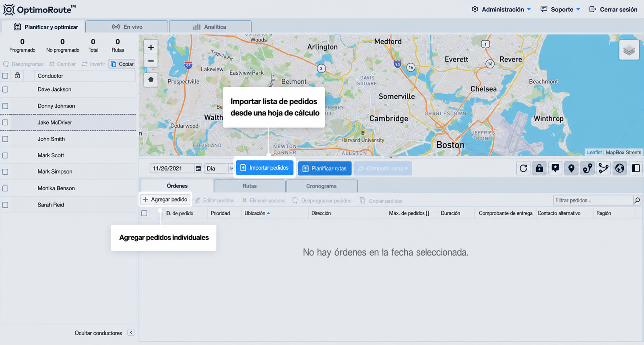The width and height of the screenshot is (644, 345).
Task: Select the polygon drawing tool on map
Action: coord(151,80)
